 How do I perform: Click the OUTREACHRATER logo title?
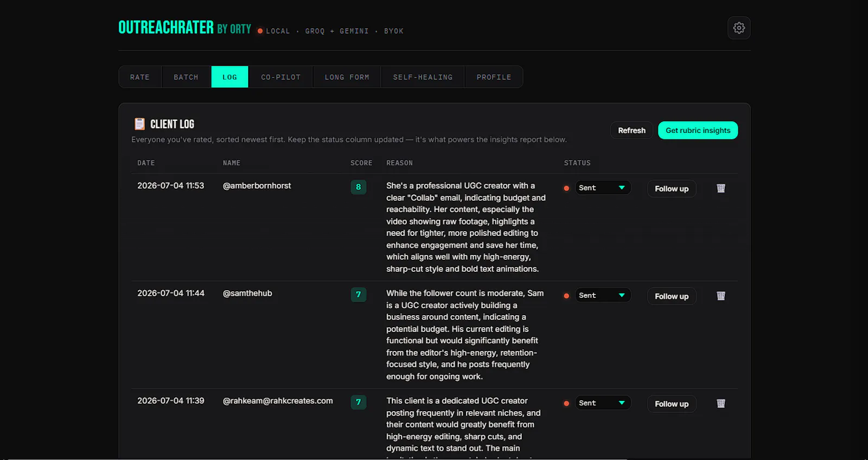pos(166,27)
